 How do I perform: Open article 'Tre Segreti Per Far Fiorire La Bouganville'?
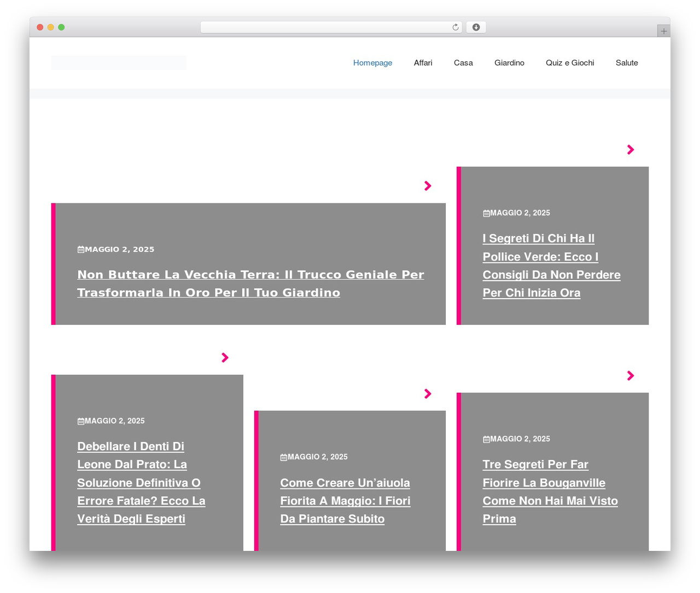click(x=550, y=491)
